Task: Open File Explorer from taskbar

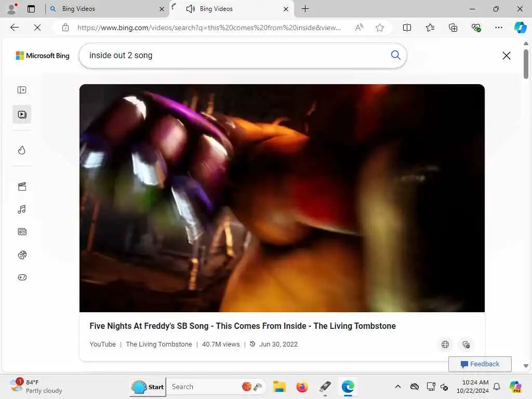Action: point(279,387)
